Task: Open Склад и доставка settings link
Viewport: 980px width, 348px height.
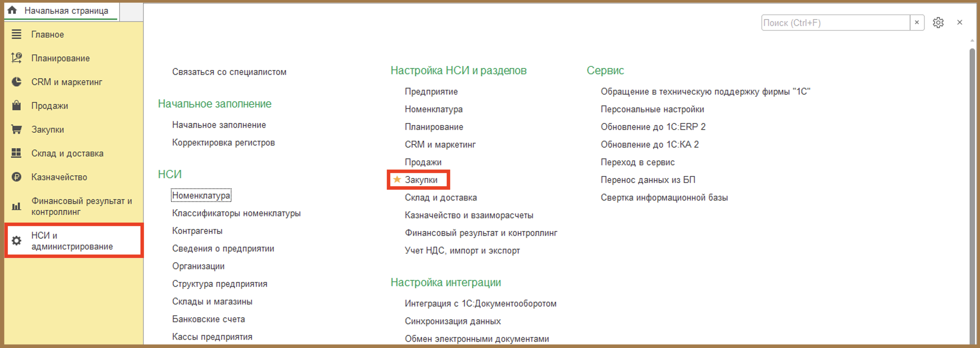Action: pyautogui.click(x=441, y=197)
